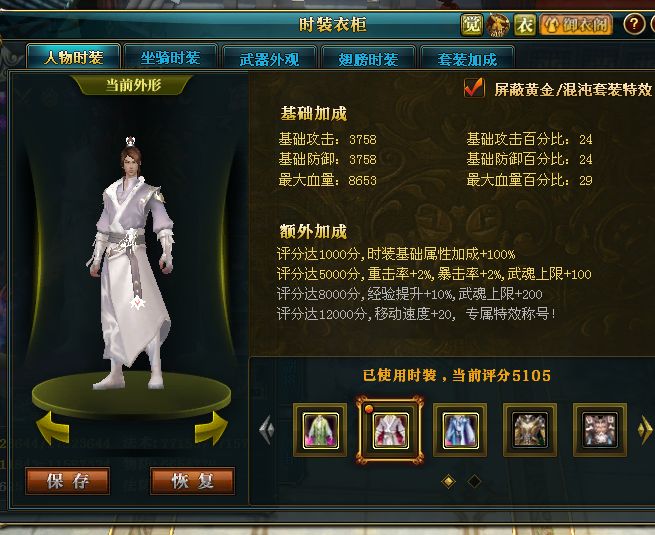Select the green robe costume thumbnail
The width and height of the screenshot is (655, 535).
pos(320,430)
